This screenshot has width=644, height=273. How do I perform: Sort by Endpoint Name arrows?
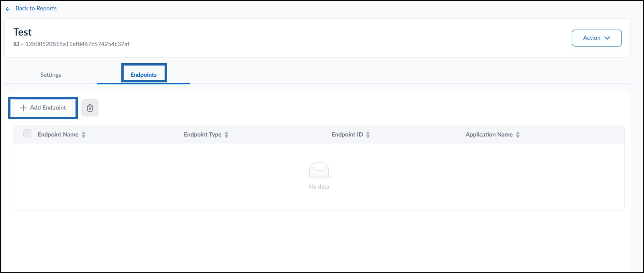click(84, 135)
